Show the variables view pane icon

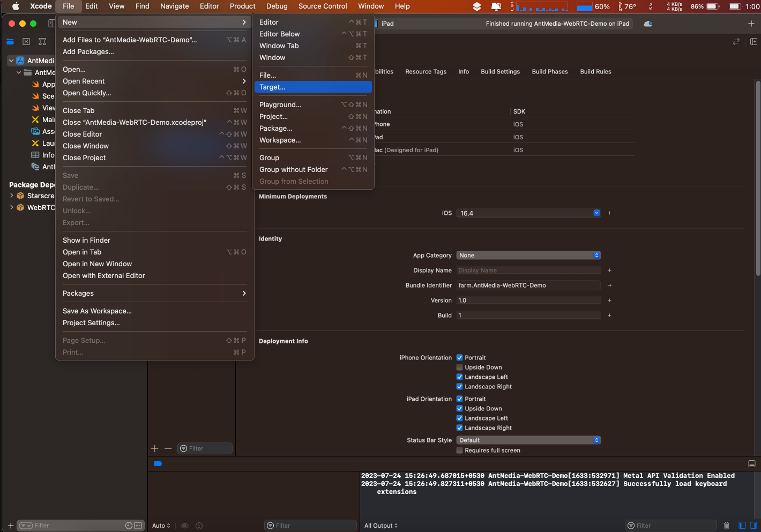tap(742, 526)
